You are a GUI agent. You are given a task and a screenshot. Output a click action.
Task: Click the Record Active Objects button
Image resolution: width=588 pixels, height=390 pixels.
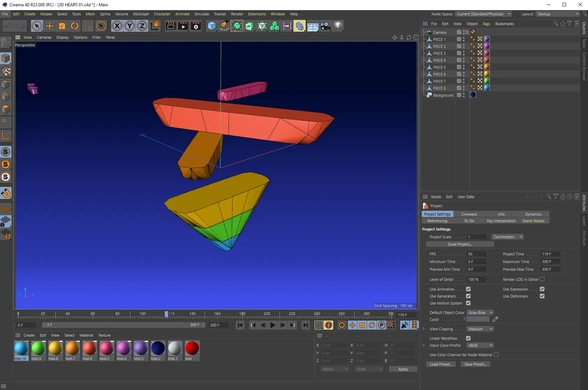(x=319, y=325)
